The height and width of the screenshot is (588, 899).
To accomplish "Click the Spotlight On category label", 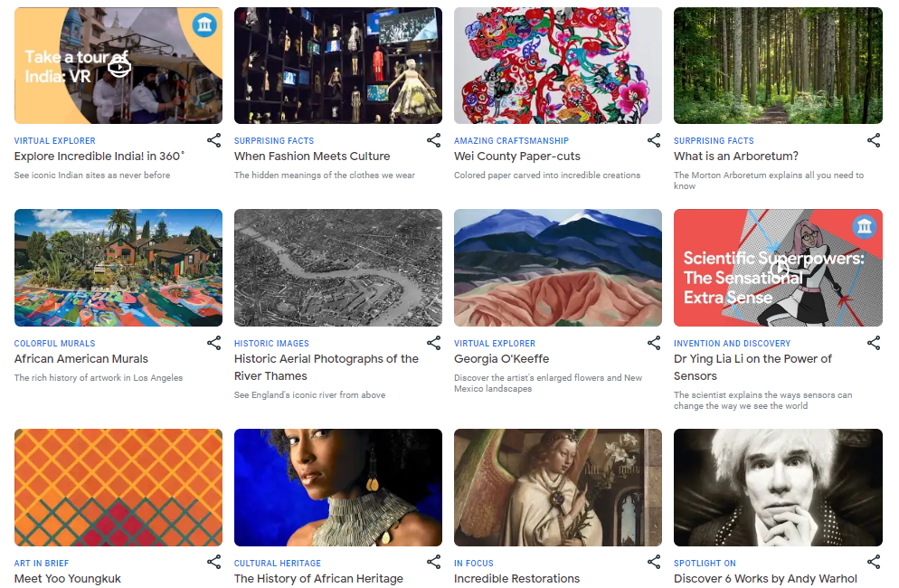I will [705, 563].
